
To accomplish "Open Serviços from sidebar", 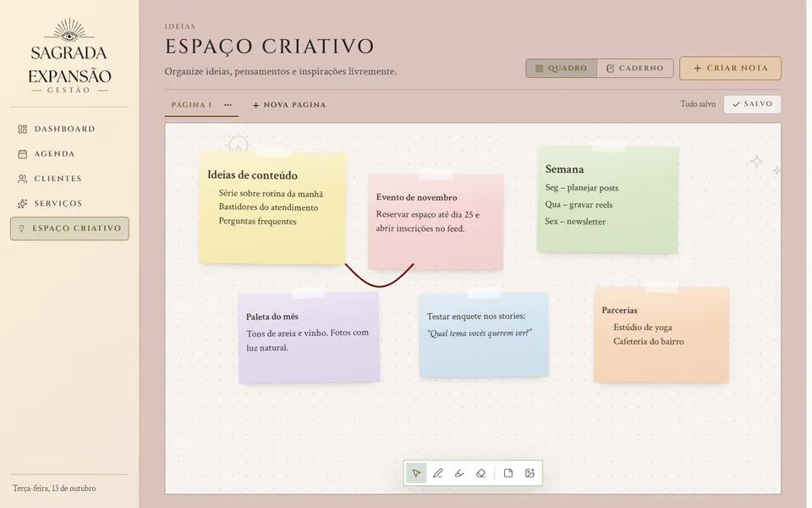I will pyautogui.click(x=69, y=204).
